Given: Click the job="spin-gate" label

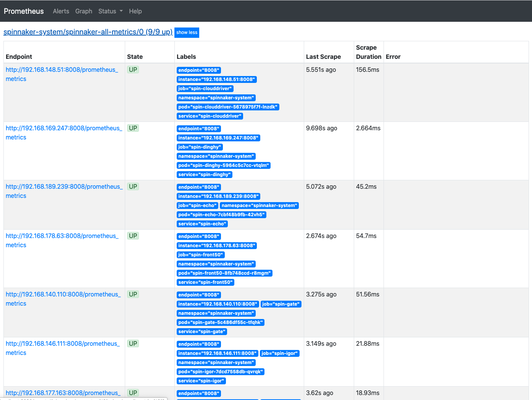Looking at the screenshot, I should coord(281,304).
